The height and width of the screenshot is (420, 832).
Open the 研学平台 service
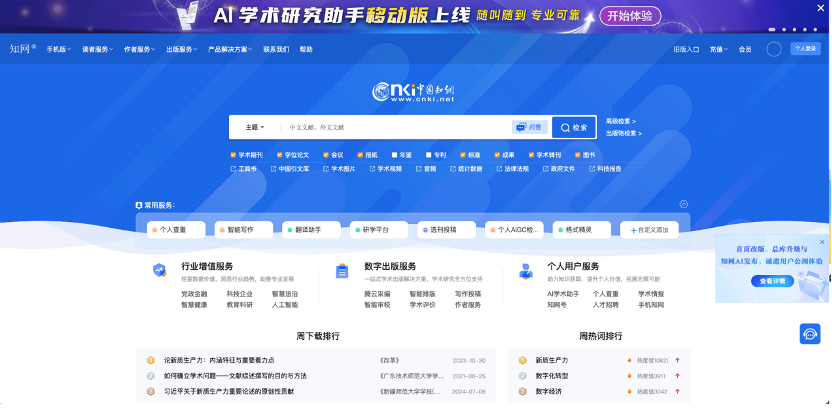click(x=379, y=230)
